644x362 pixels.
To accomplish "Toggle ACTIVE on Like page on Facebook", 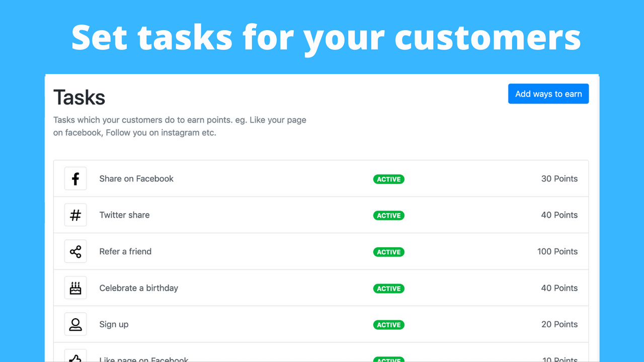I will click(388, 359).
